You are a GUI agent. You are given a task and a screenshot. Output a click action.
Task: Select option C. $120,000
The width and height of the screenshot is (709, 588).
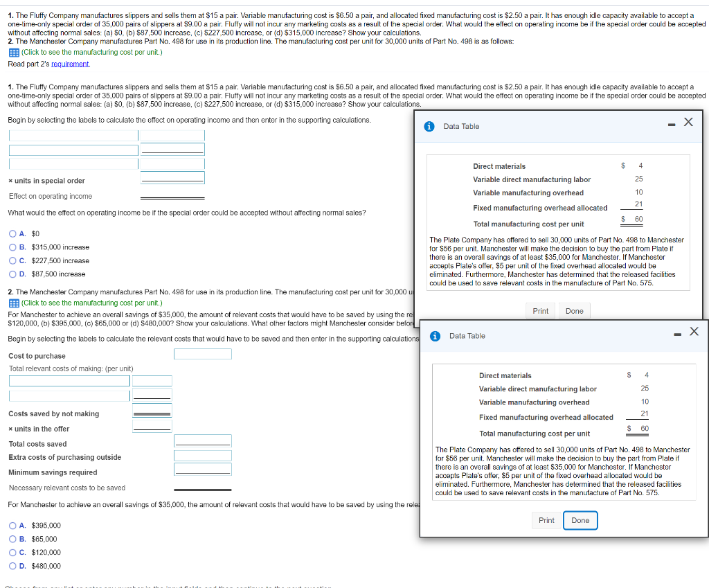click(12, 552)
